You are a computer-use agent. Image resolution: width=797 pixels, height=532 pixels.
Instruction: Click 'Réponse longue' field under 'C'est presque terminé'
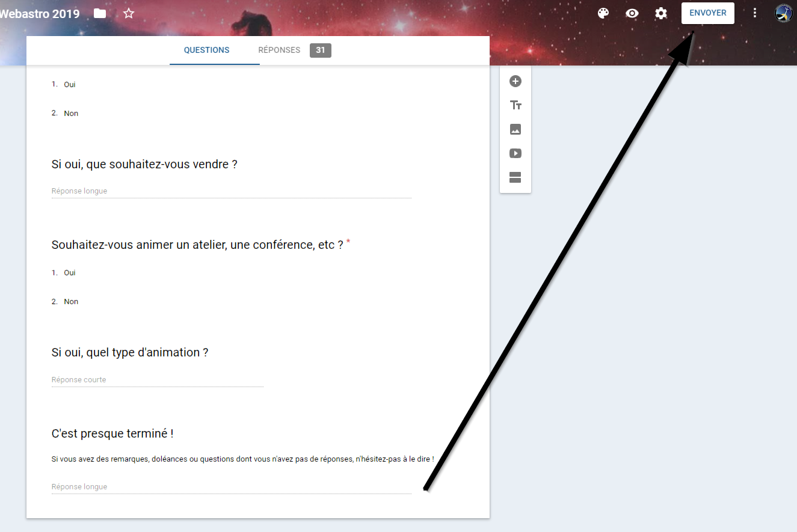point(232,487)
